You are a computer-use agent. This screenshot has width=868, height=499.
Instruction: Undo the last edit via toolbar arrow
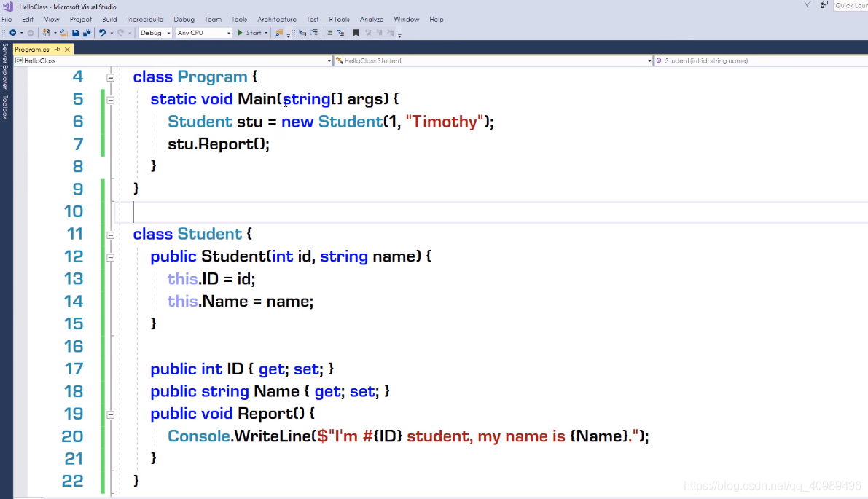(103, 33)
